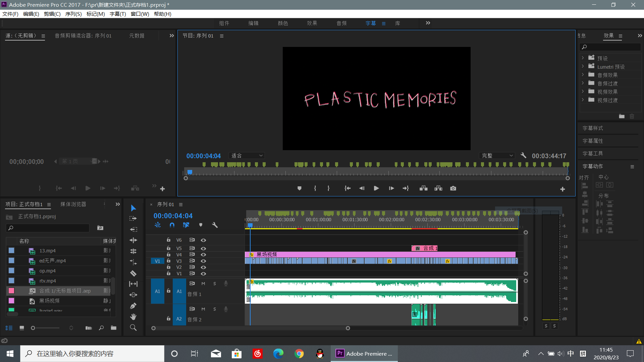Open Premiere Pro from Windows taskbar
Screen dimensions: 644x362
pos(364,354)
